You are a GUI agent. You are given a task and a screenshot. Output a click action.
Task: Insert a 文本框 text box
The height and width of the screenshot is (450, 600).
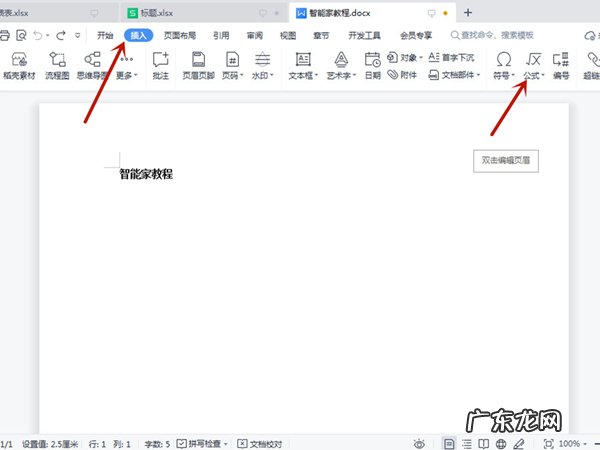[303, 66]
